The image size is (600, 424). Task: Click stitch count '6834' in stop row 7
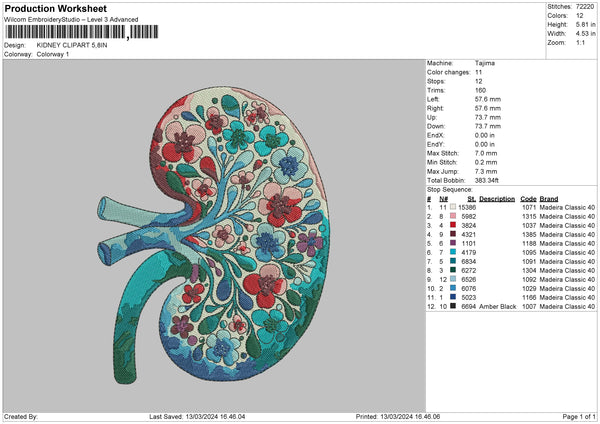coord(469,261)
